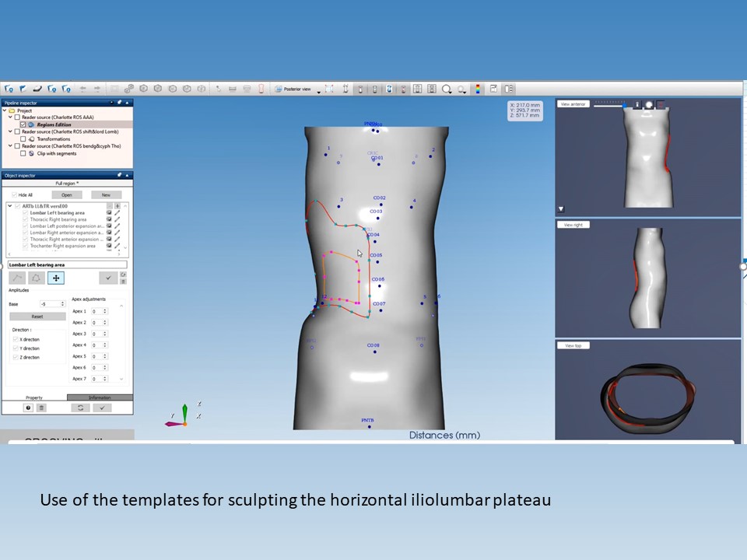Collapse the Project tree node
Screen dimensions: 747x560
5,110
